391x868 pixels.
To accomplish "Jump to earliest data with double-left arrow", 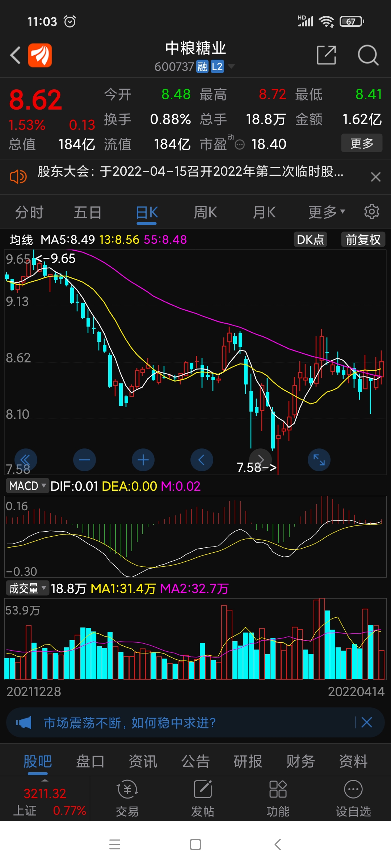I will click(x=25, y=460).
